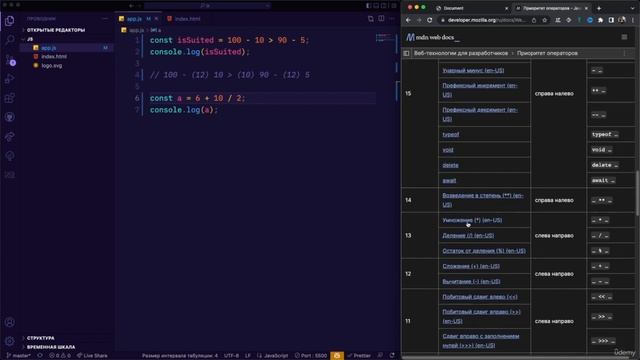Start Live Share from the status bar
The height and width of the screenshot is (360, 640).
tap(92, 356)
